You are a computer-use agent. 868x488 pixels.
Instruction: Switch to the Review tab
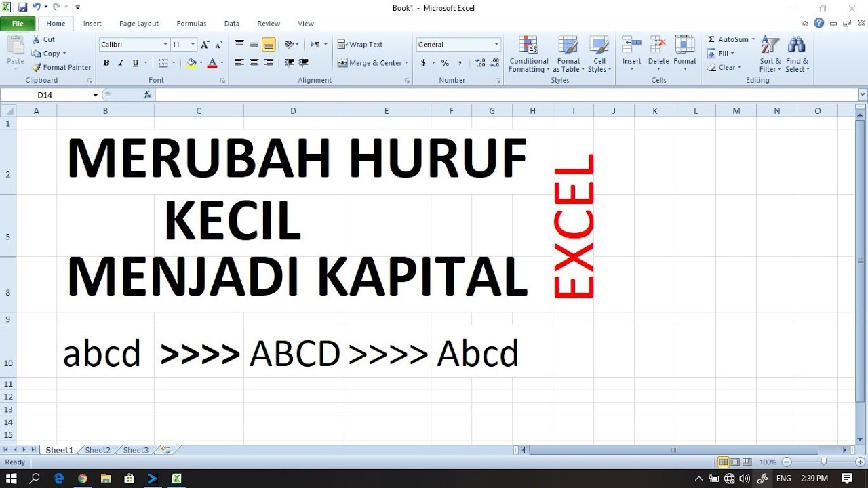pos(269,24)
